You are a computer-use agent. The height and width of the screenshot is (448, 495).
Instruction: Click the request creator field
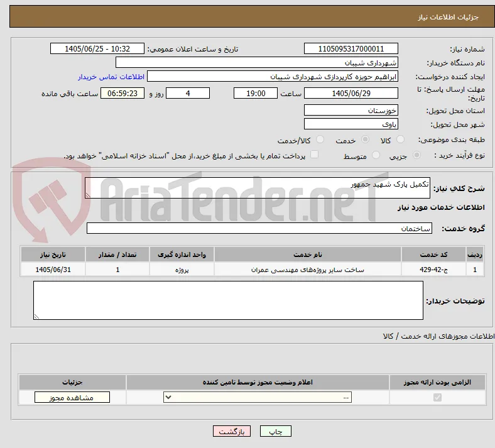pyautogui.click(x=273, y=77)
